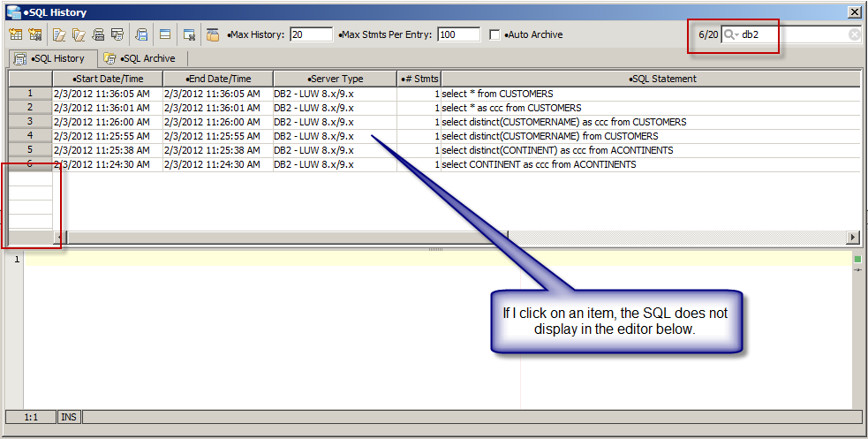The height and width of the screenshot is (439, 868).
Task: Click the archive box toolbar icon
Action: (x=213, y=34)
